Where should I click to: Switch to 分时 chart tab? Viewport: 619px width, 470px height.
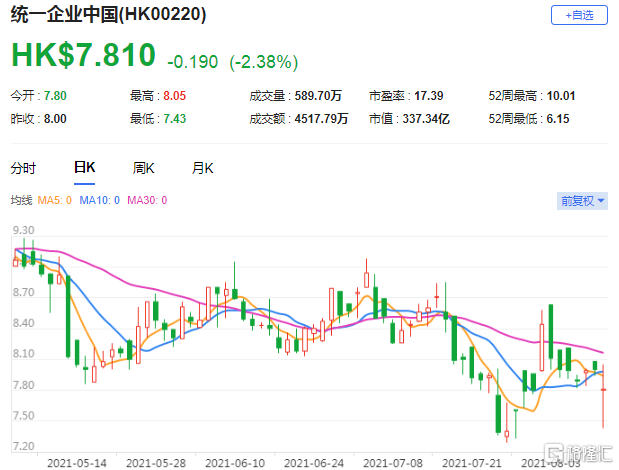[23, 169]
